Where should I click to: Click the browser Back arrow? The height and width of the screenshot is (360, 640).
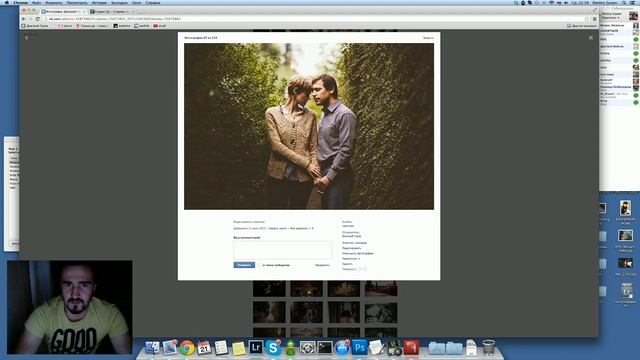[23, 19]
